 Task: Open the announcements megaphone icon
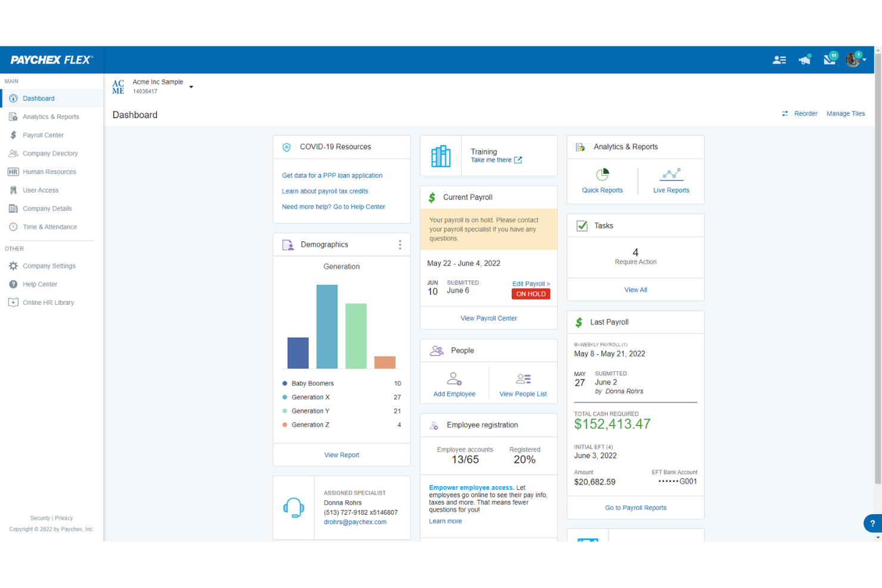coord(805,59)
